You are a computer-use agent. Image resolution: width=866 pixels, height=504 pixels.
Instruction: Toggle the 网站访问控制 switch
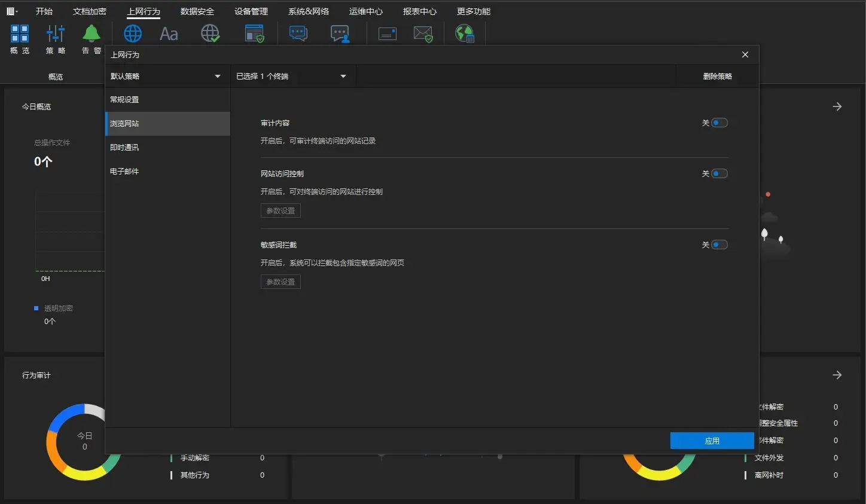pyautogui.click(x=719, y=173)
